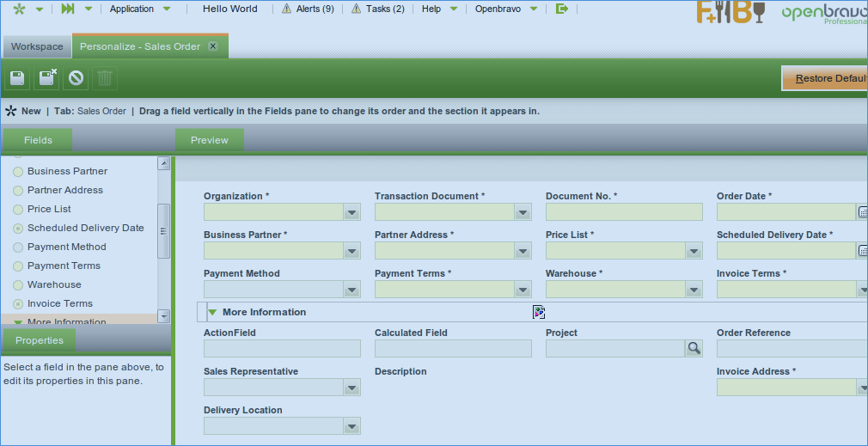The width and height of the screenshot is (868, 446).
Task: Click the green Logout icon
Action: (x=562, y=9)
